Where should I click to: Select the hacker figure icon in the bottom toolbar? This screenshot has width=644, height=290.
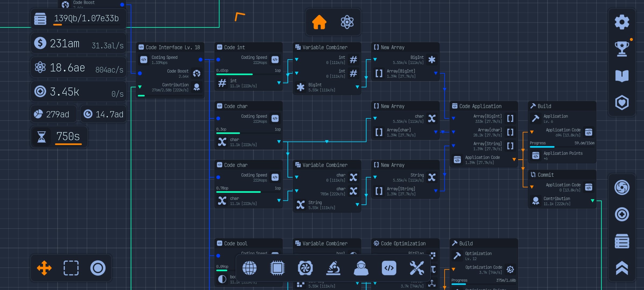[x=361, y=268]
